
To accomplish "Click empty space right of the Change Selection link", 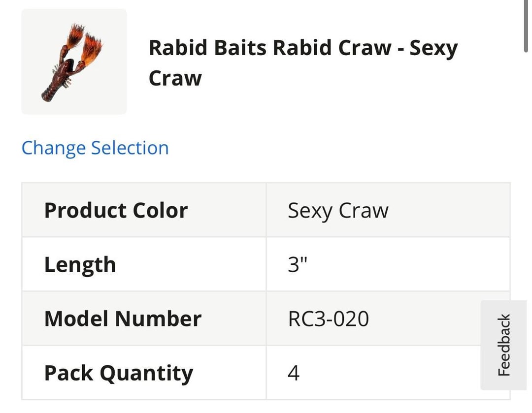I will [x=320, y=148].
